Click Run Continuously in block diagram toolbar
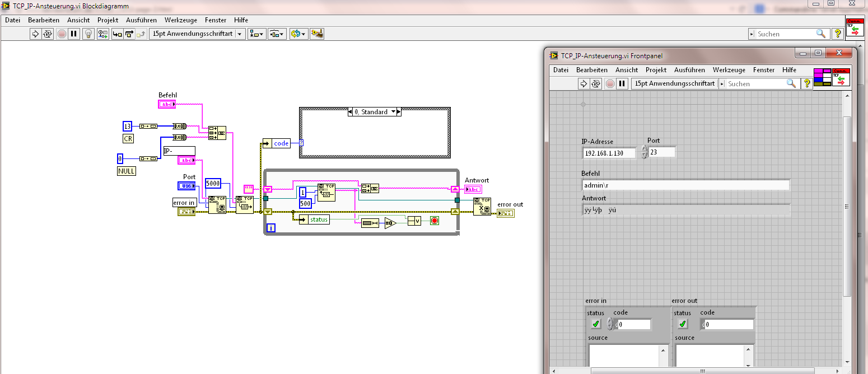 (x=48, y=34)
